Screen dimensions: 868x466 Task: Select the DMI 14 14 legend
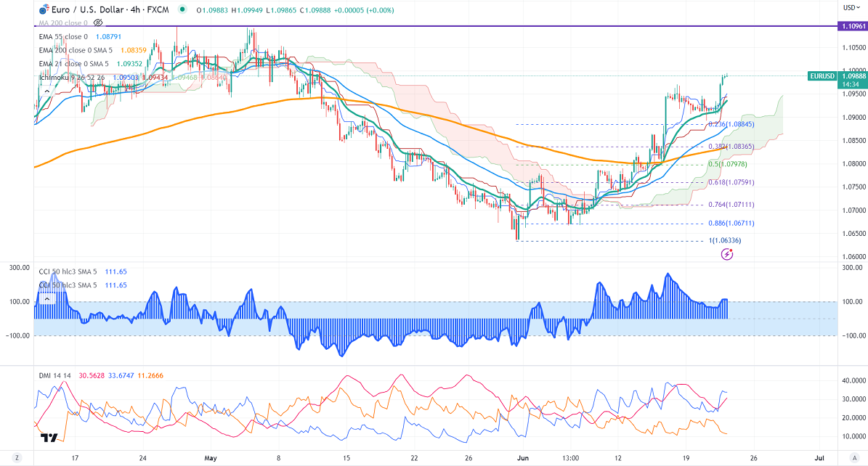tap(54, 375)
